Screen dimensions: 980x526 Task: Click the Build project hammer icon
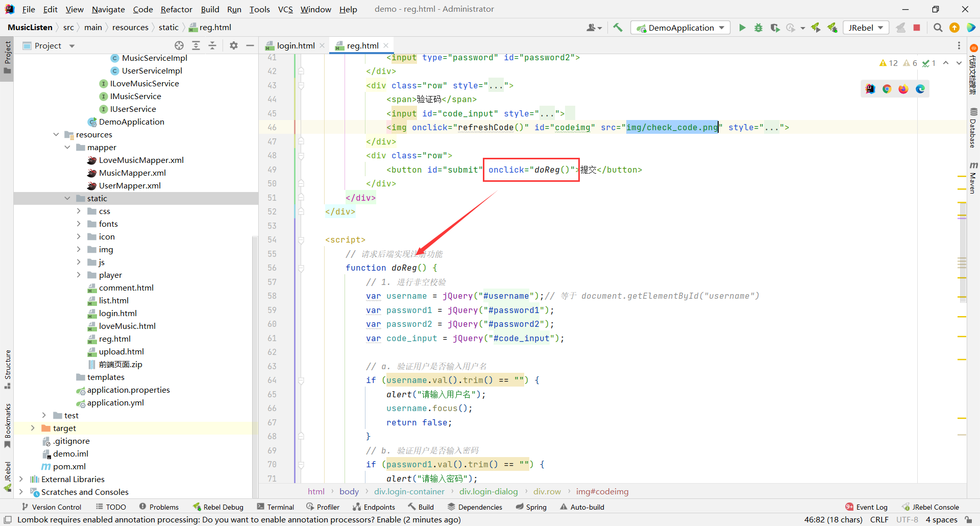pos(618,28)
